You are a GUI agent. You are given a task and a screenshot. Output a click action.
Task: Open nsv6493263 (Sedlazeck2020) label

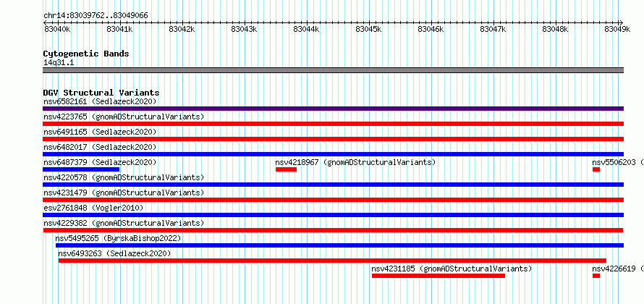tap(114, 253)
